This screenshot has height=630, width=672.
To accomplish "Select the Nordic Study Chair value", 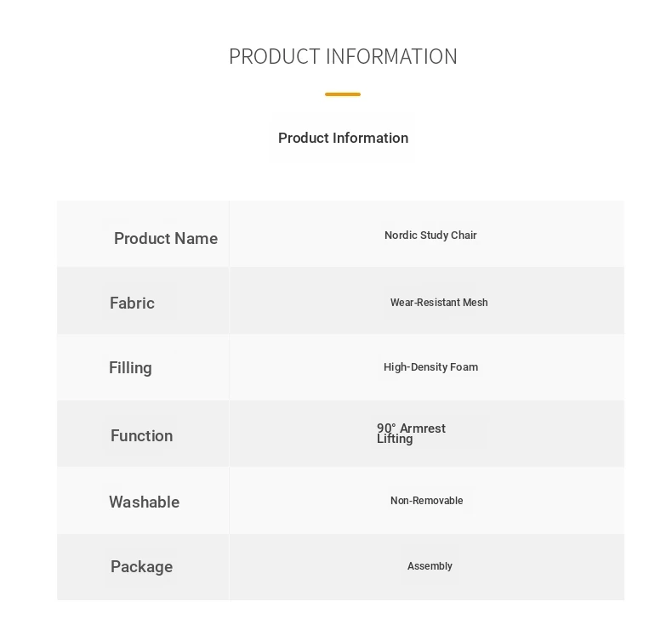I will [x=430, y=236].
